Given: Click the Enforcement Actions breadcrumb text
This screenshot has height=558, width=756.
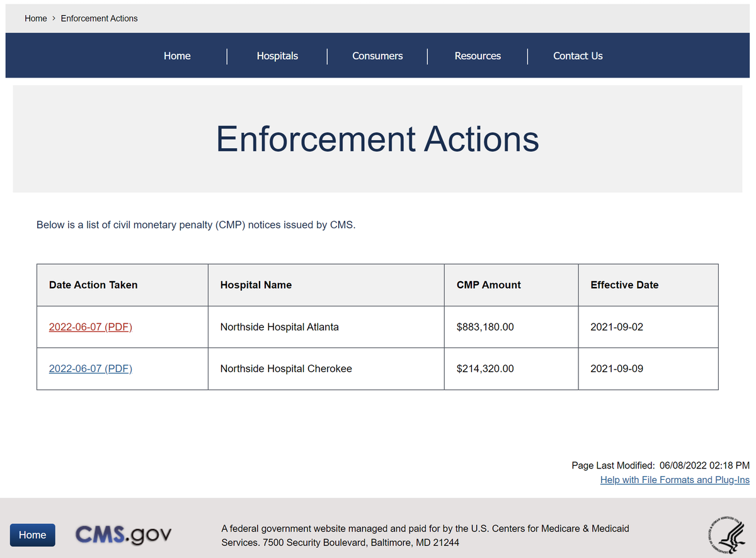Looking at the screenshot, I should click(99, 18).
